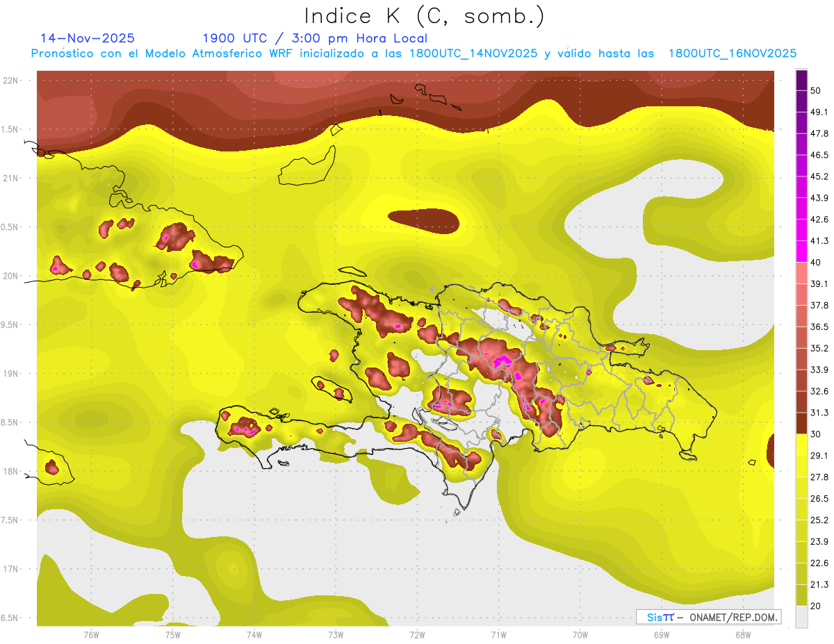Viewport: 834px width, 644px height.
Task: Click legend value 23.9
Action: tap(819, 542)
